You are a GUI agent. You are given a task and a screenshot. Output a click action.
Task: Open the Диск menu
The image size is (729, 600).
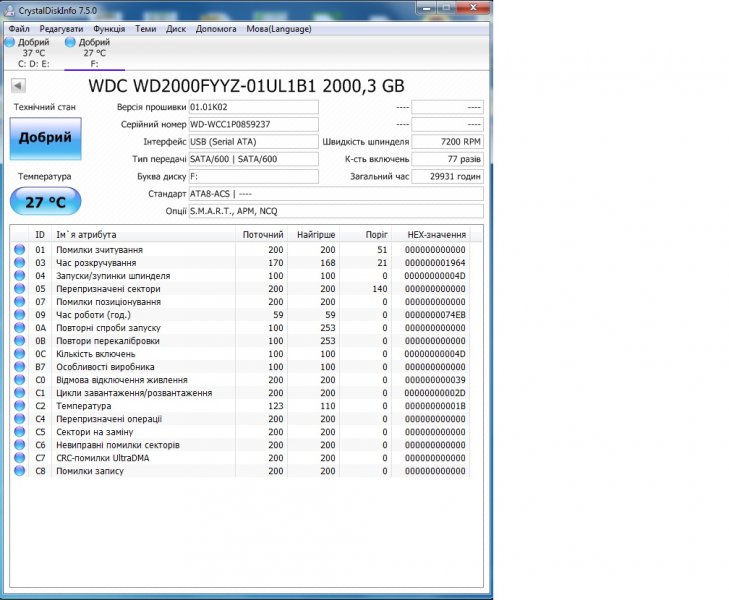tap(176, 29)
